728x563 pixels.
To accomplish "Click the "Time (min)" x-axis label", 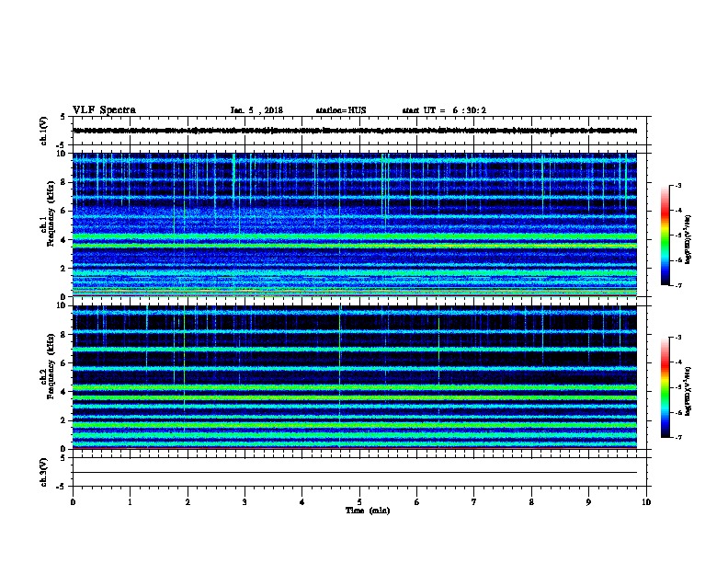I will pyautogui.click(x=368, y=511).
